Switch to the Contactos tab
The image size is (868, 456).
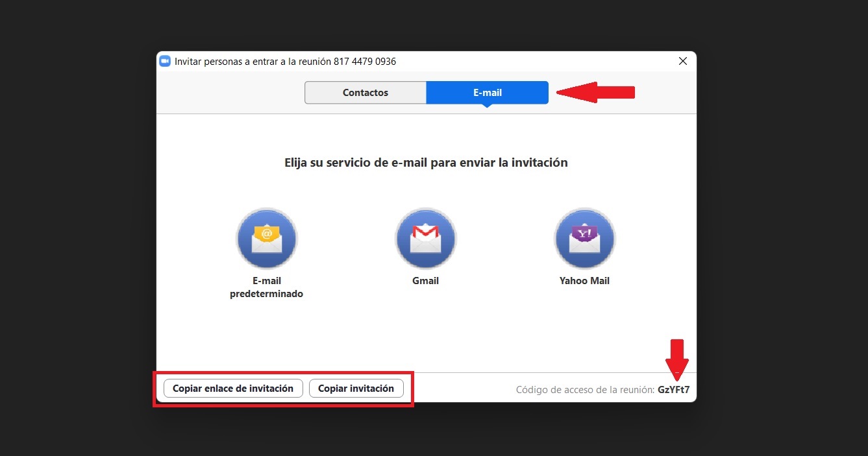pos(365,92)
